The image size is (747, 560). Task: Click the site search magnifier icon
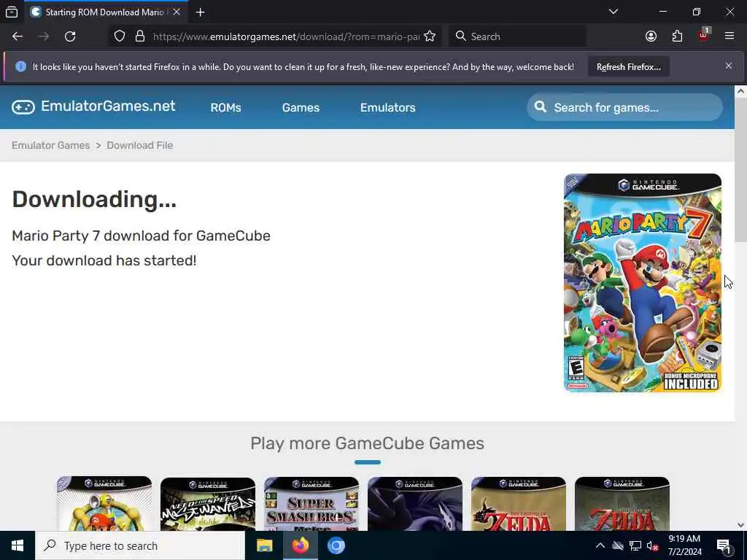tap(541, 106)
